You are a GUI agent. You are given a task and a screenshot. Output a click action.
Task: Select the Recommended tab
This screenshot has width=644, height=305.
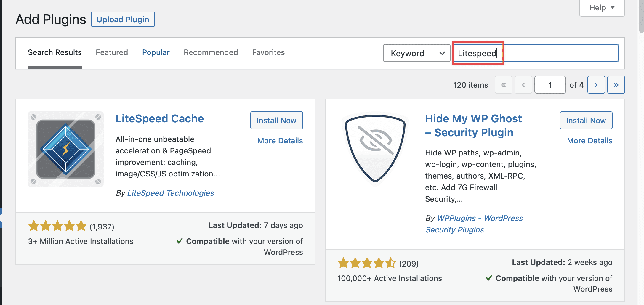(x=211, y=52)
